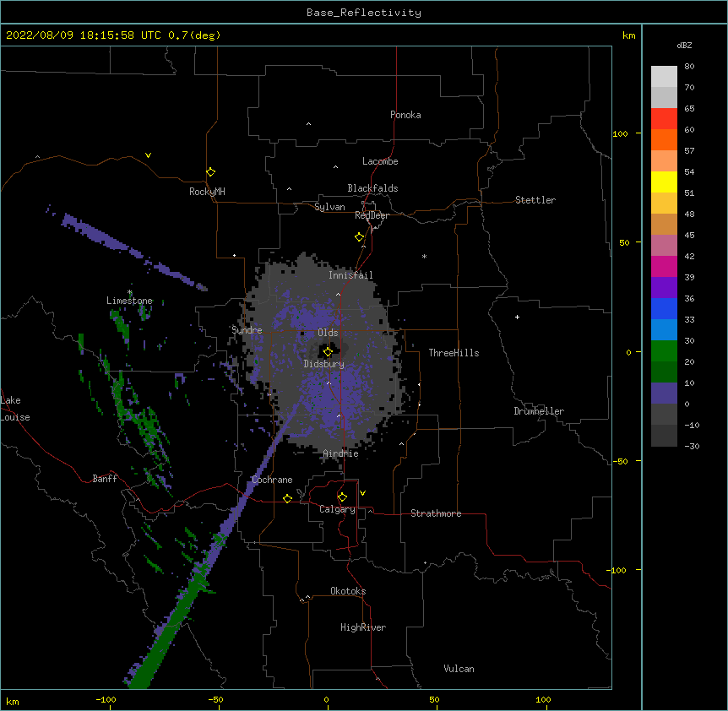Click the Limestone label
Screen dimensions: 728x711
pyautogui.click(x=129, y=301)
